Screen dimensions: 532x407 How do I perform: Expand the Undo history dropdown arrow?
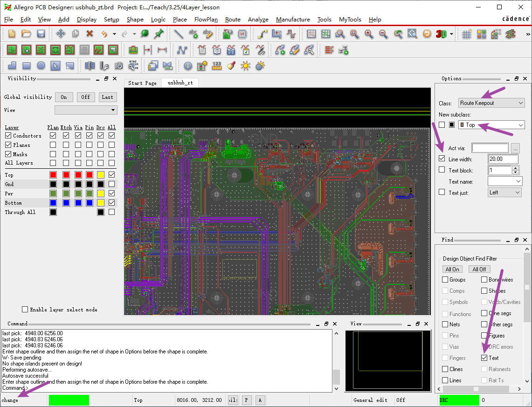pos(114,34)
